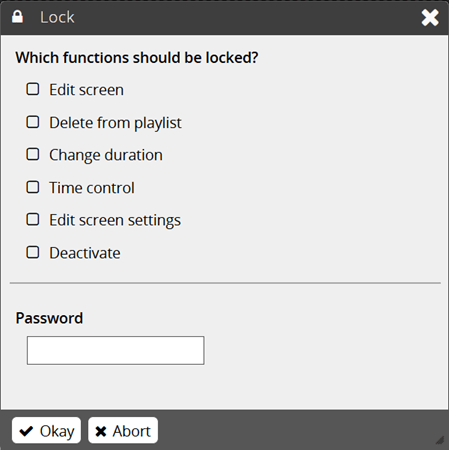
Task: Click the "Time control" label text
Action: coord(92,188)
